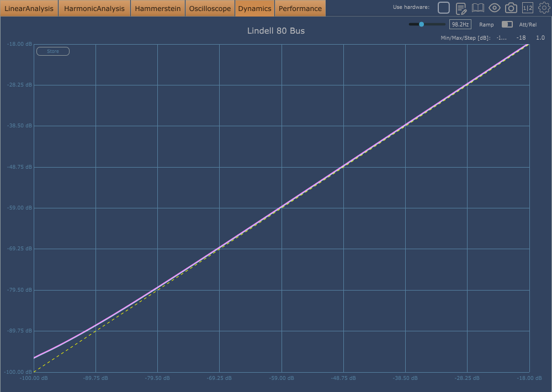Click the frequency slider knob

[x=421, y=24]
